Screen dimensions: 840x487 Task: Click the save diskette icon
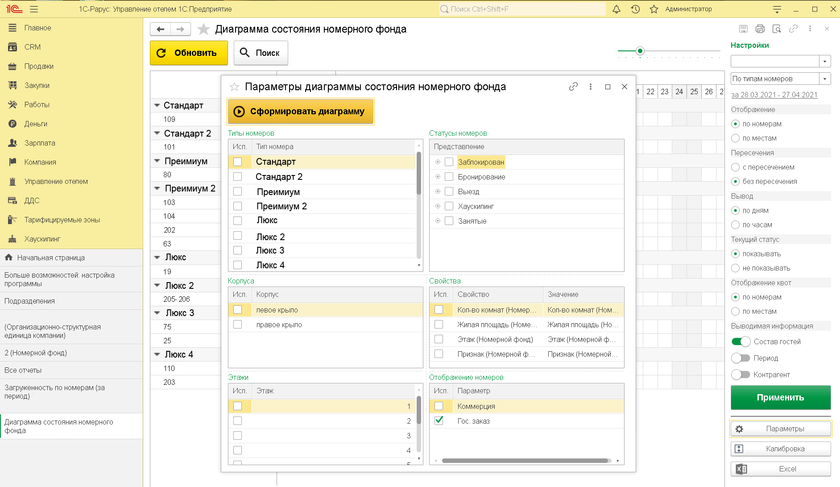point(743,28)
